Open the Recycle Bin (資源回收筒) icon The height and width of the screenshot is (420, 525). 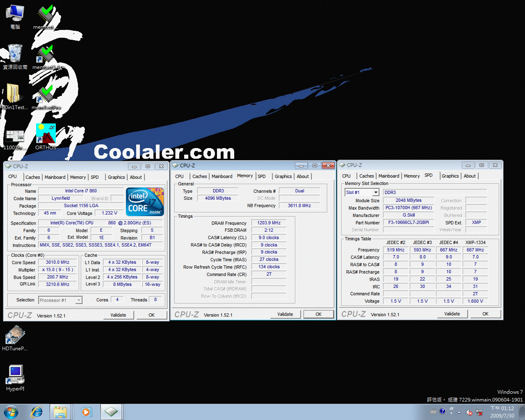15,57
